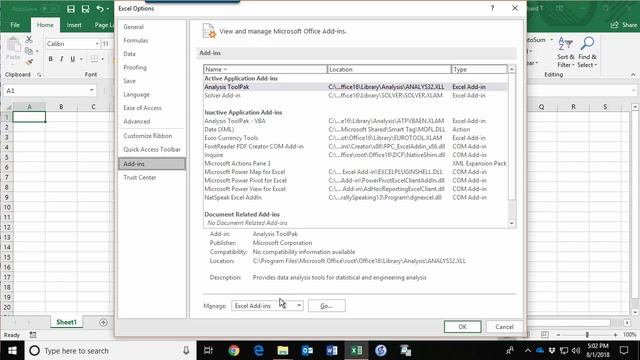Select the Sheet1 worksheet tab

tap(66, 322)
